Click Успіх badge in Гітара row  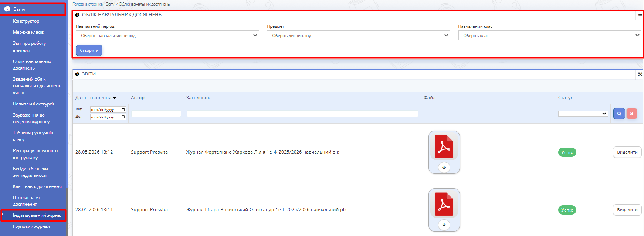567,210
